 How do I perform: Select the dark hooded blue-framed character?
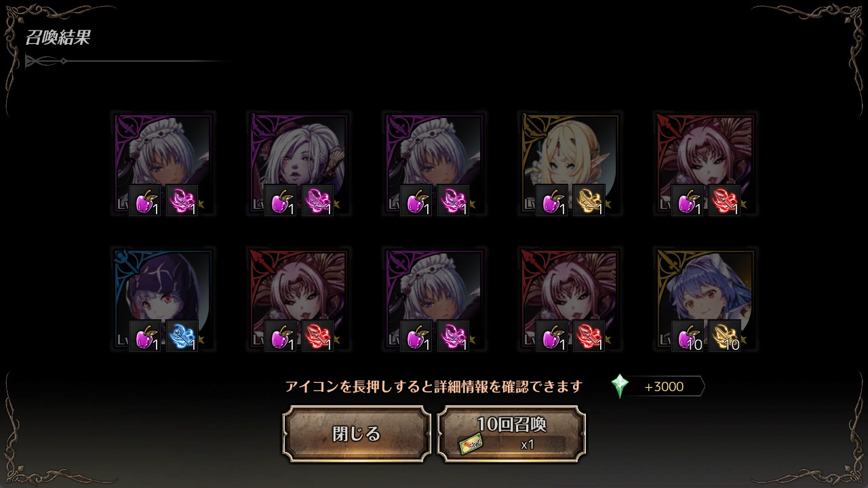(x=163, y=300)
